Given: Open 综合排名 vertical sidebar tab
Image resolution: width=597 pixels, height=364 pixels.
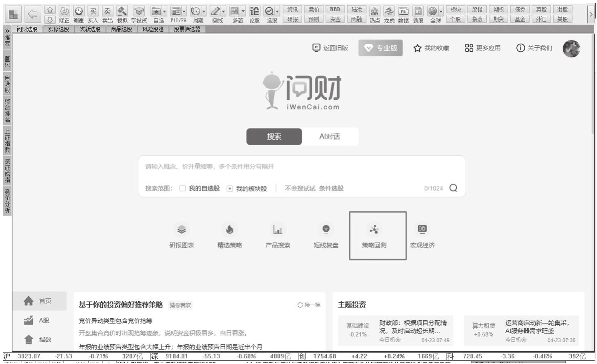Looking at the screenshot, I should tap(7, 111).
